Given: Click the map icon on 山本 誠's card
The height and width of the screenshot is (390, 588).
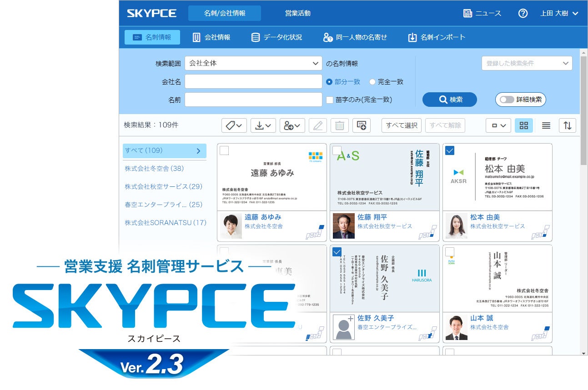Looking at the screenshot, I should click(x=540, y=333).
